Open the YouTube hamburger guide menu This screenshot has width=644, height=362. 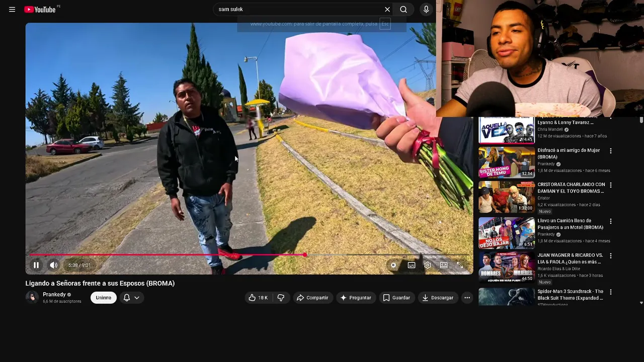(12, 9)
